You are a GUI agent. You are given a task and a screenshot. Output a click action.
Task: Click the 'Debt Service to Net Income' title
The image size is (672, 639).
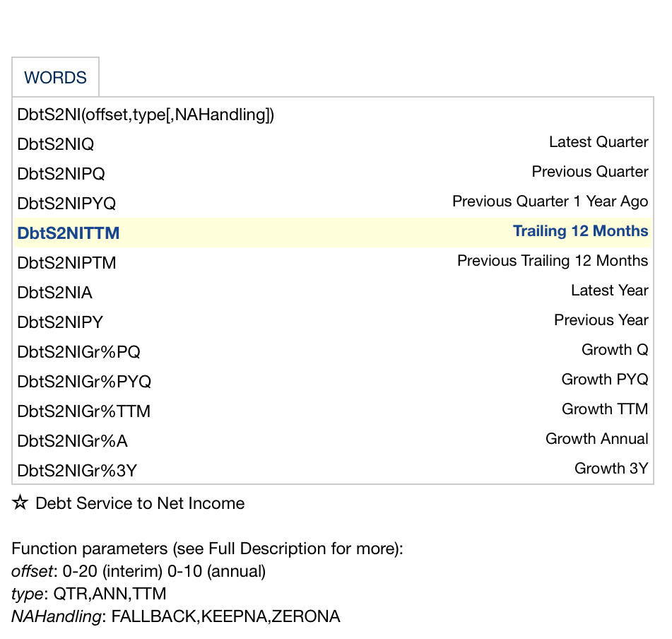[140, 503]
